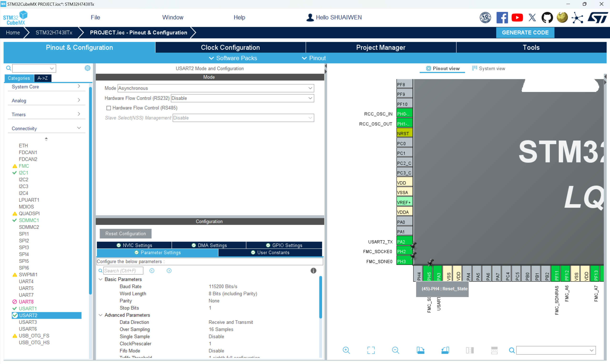Collapse the Advanced Parameters group
The width and height of the screenshot is (610, 364).
(x=101, y=315)
